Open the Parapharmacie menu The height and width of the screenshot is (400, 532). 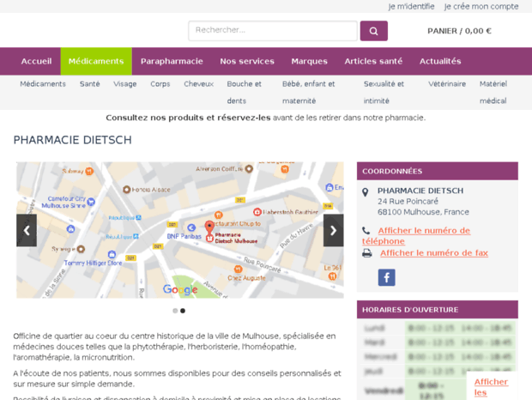172,62
